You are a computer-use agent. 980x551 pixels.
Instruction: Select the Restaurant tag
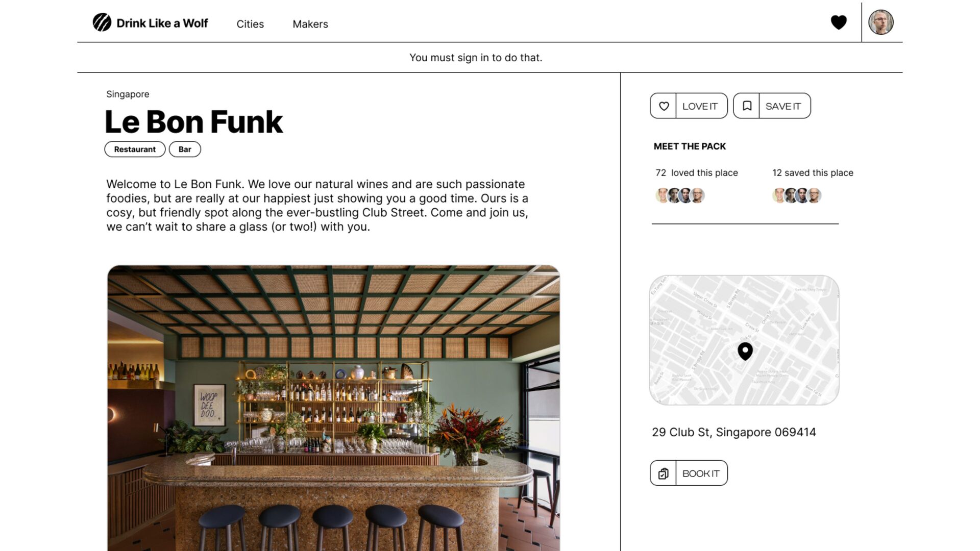[135, 149]
